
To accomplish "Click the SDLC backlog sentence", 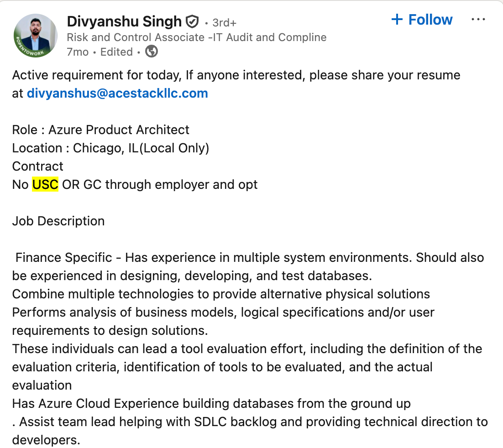I will pos(250,422).
